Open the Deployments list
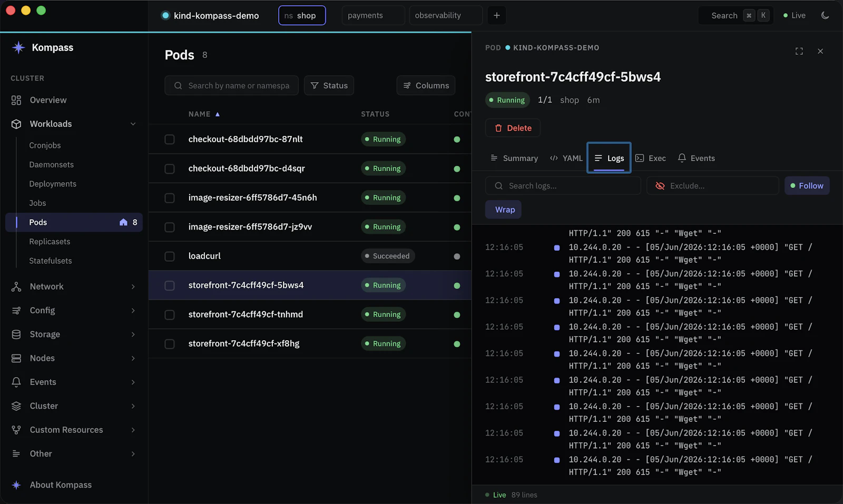Image resolution: width=843 pixels, height=504 pixels. pyautogui.click(x=53, y=184)
